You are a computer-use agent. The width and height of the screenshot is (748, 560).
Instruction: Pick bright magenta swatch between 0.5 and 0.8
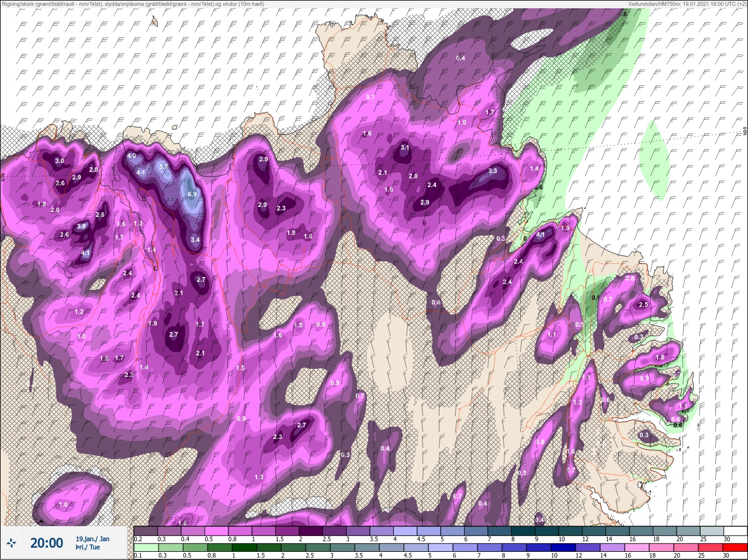217,530
